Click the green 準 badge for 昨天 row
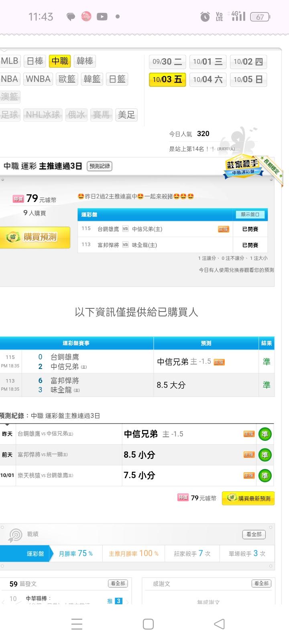This screenshot has width=289, height=644. [265, 434]
